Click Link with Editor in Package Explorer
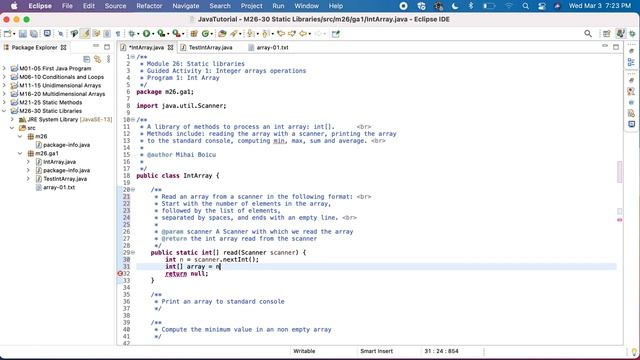Image resolution: width=640 pixels, height=360 pixels. coord(97,59)
